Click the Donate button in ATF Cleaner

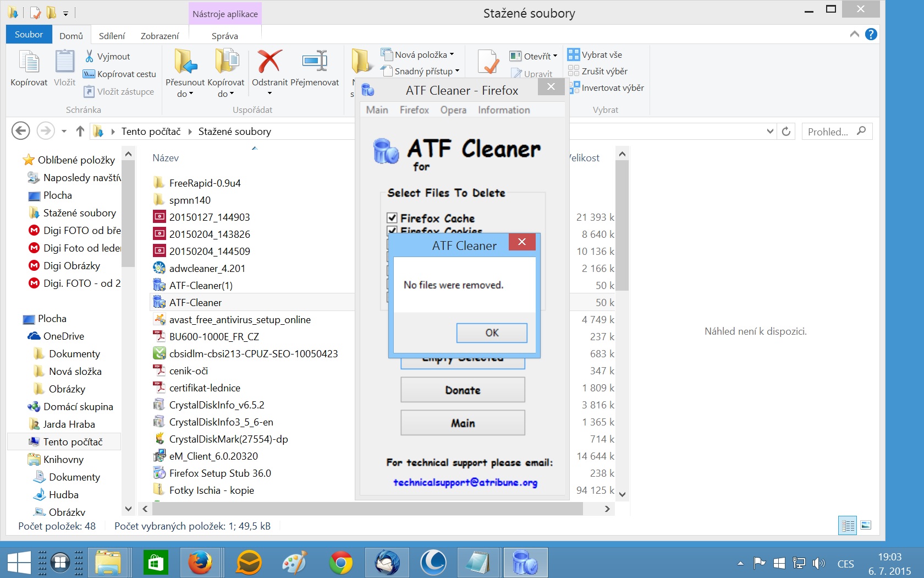coord(463,390)
